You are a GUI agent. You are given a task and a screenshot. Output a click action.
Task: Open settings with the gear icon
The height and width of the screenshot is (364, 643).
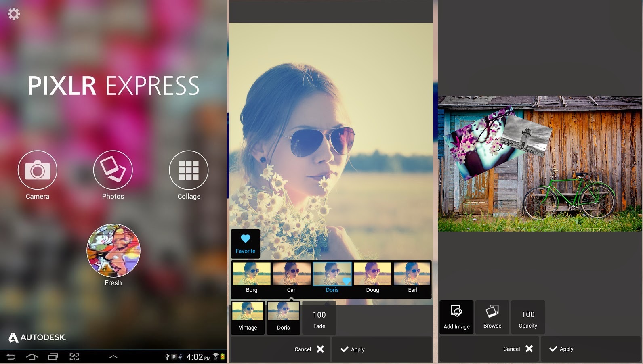(14, 14)
